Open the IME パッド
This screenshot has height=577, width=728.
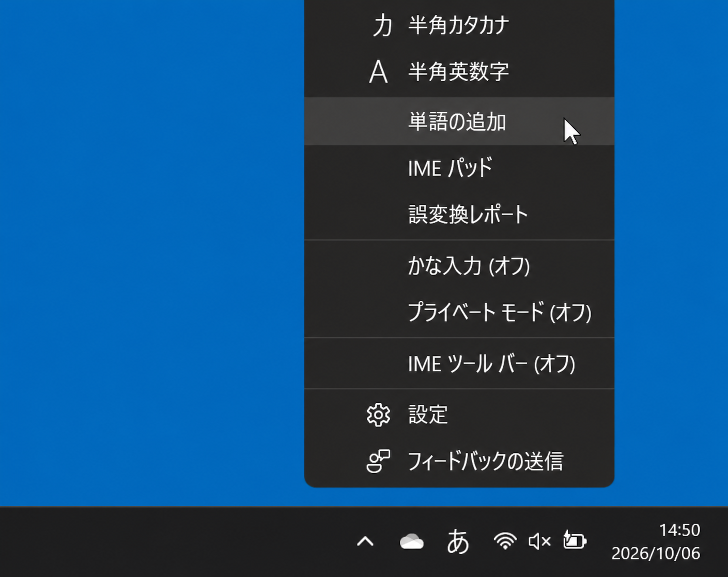(459, 169)
